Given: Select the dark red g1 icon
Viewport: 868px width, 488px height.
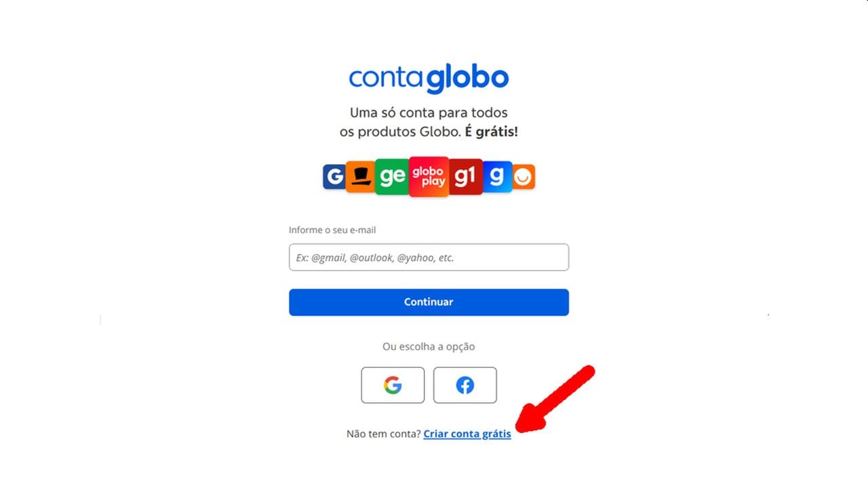Looking at the screenshot, I should coord(465,177).
